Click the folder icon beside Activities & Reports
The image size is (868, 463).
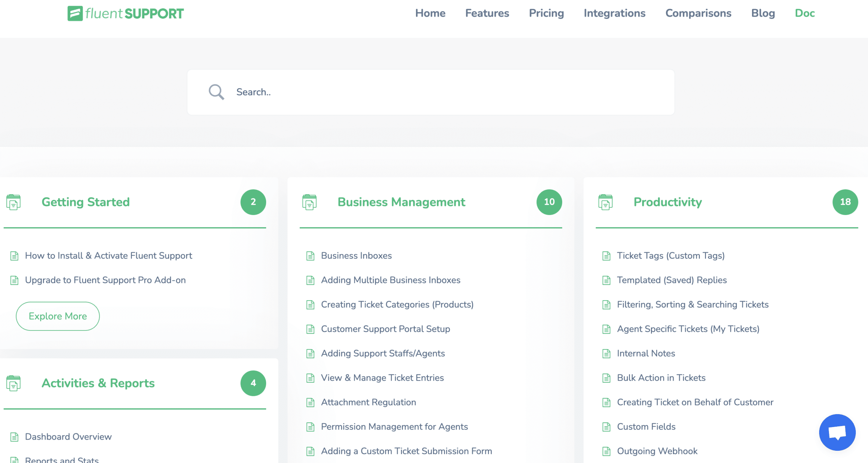click(x=13, y=383)
